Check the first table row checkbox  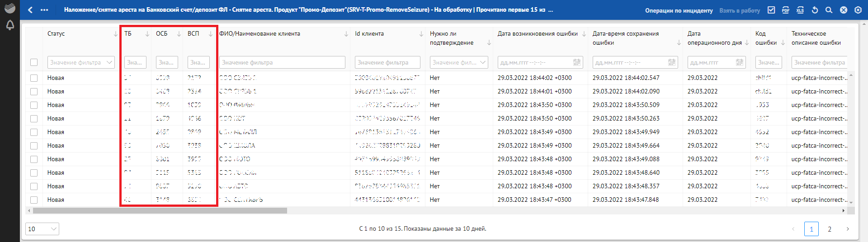tap(34, 78)
